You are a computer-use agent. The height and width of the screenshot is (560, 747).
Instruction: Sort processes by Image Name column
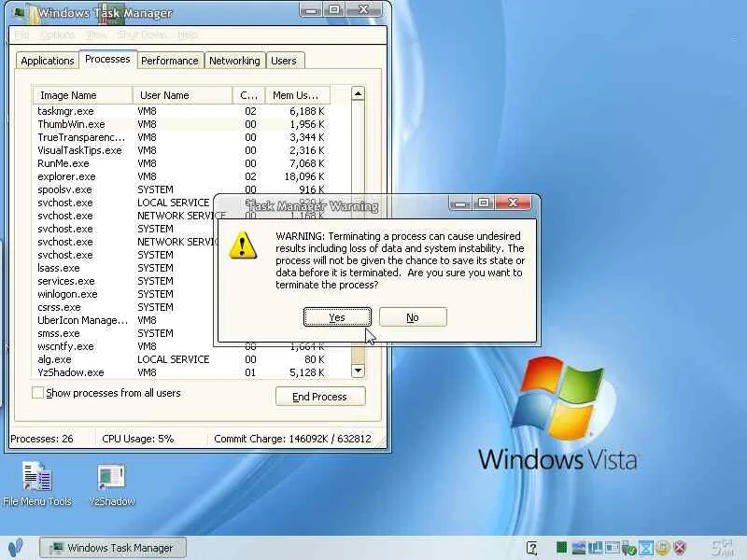coord(82,95)
